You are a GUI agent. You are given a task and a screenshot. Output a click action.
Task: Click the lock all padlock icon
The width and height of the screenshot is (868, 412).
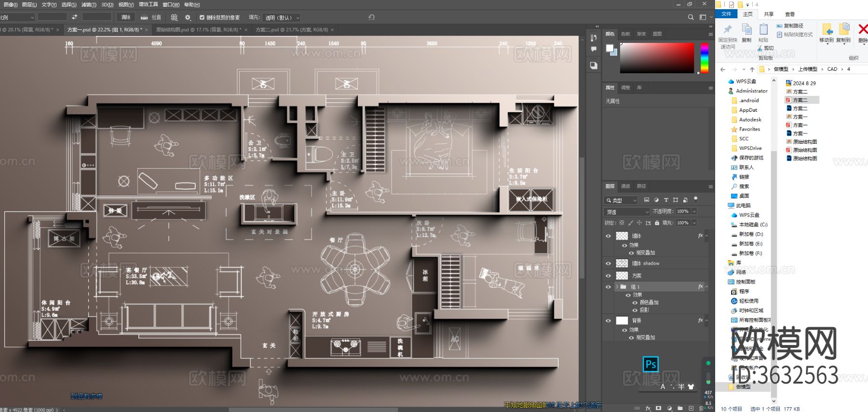click(x=657, y=223)
